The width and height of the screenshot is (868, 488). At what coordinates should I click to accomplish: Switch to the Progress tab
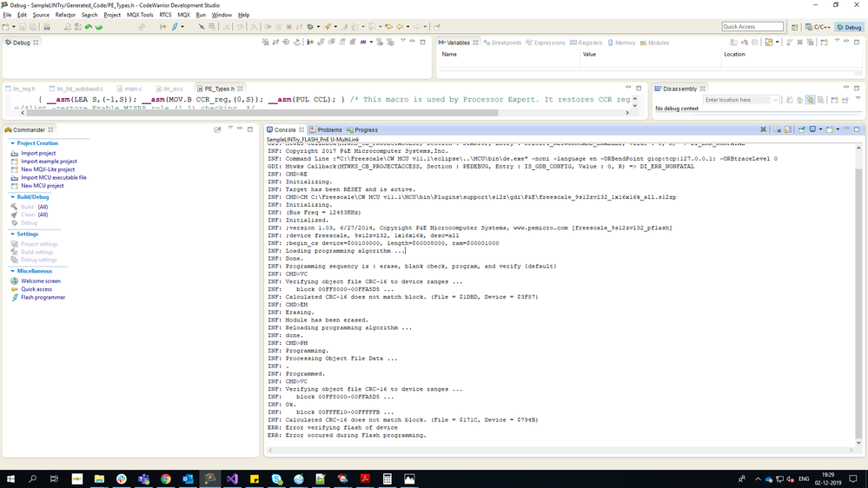pyautogui.click(x=362, y=129)
